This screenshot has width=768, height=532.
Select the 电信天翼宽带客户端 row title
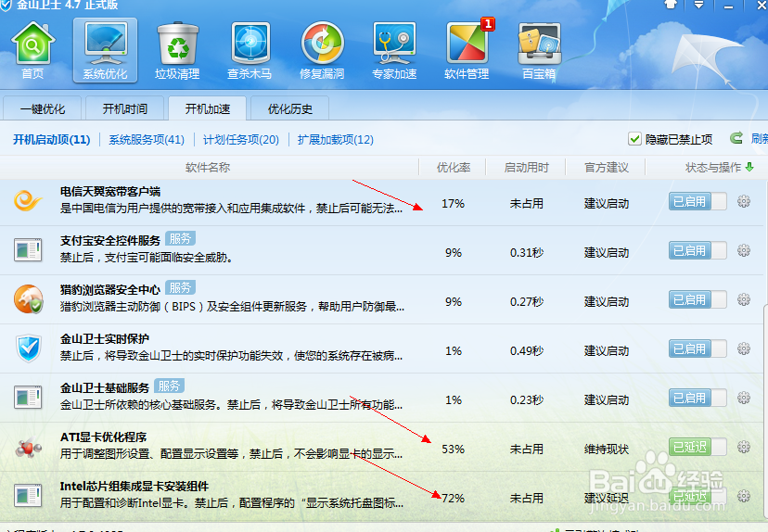(110, 191)
